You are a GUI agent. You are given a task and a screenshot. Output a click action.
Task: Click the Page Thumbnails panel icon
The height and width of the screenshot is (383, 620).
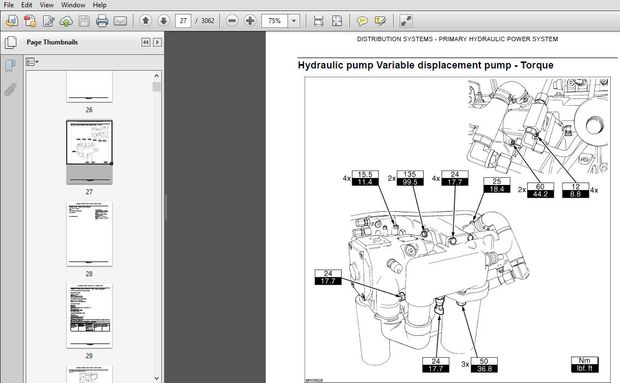click(11, 42)
